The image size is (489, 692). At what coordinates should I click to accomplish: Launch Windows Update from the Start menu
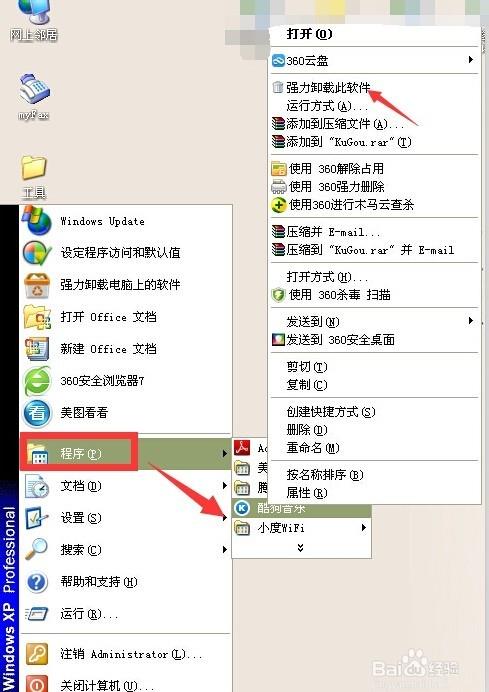pos(126,221)
